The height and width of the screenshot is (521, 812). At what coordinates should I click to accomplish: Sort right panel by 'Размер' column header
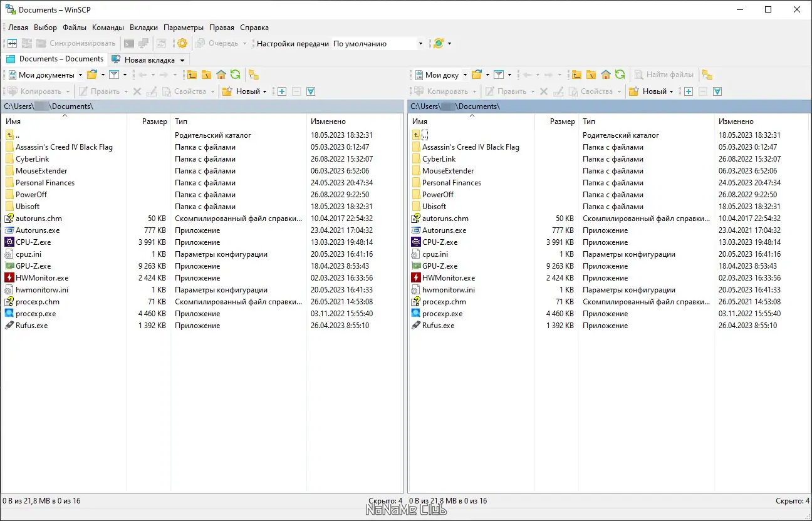(556, 121)
